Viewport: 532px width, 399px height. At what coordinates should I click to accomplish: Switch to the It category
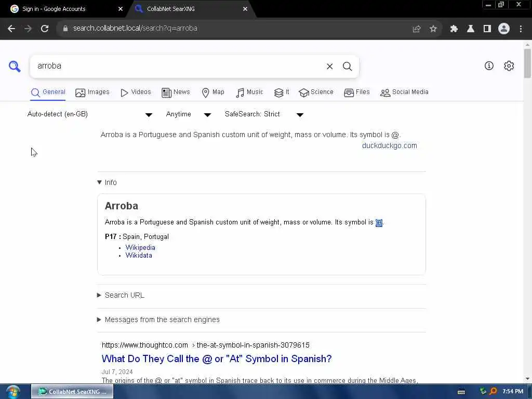coord(282,92)
